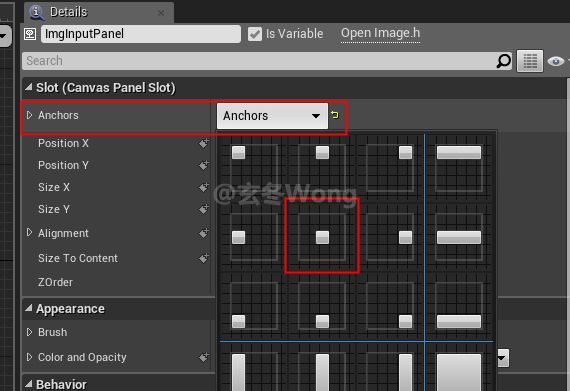This screenshot has width=570, height=391.
Task: Expand the Color and Opacity property
Action: pyautogui.click(x=29, y=357)
